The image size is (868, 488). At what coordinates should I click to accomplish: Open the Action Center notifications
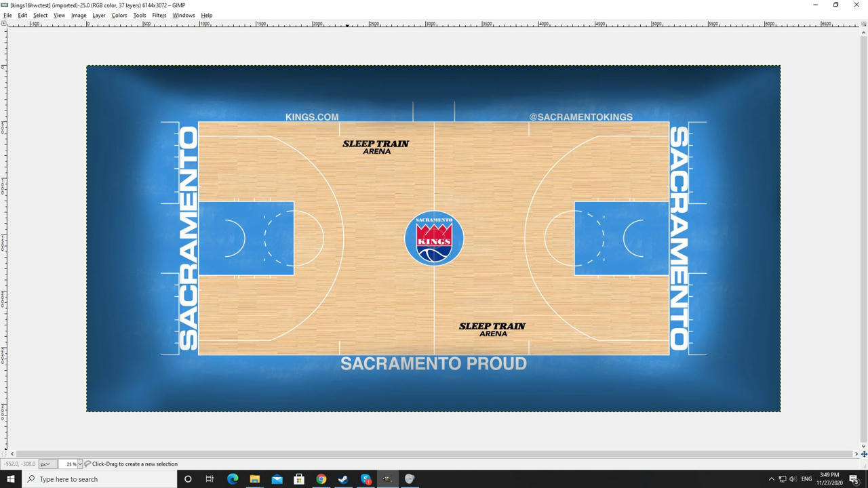[x=854, y=479]
